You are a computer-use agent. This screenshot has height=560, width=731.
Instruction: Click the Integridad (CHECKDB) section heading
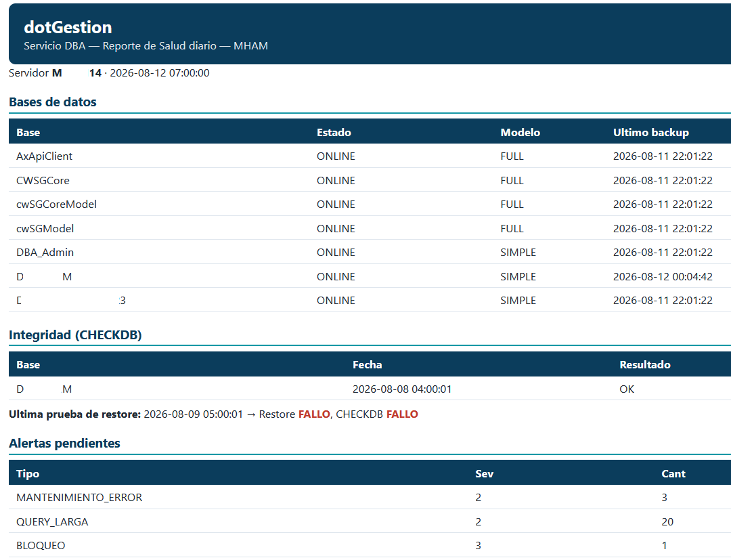point(75,335)
